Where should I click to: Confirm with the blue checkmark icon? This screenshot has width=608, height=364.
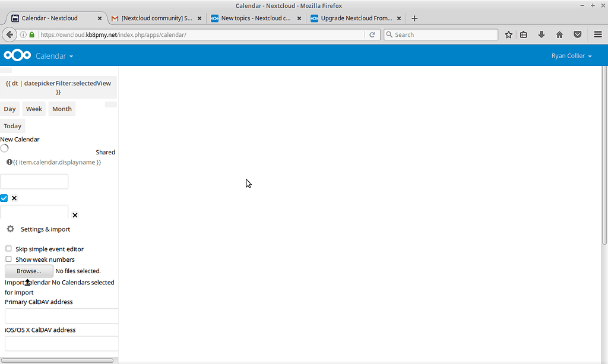point(4,198)
